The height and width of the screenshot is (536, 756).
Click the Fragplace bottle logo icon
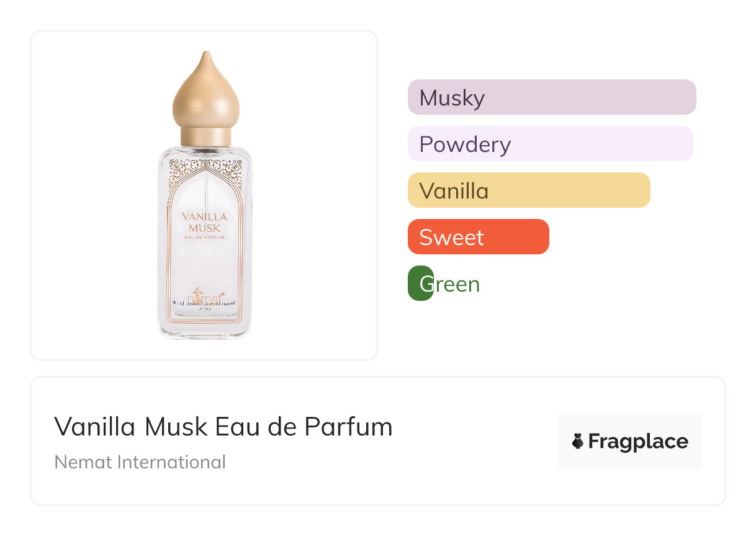pyautogui.click(x=578, y=441)
